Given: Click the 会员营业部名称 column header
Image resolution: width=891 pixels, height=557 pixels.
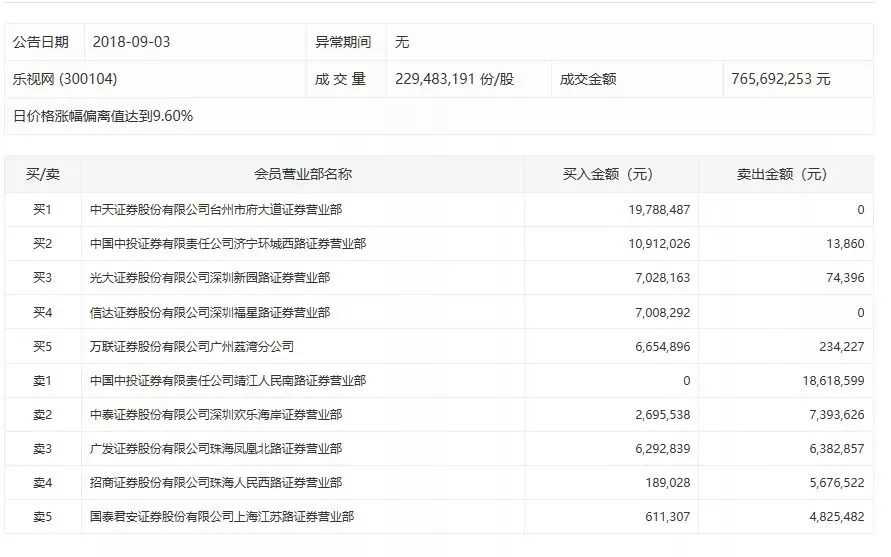Looking at the screenshot, I should pos(303,174).
